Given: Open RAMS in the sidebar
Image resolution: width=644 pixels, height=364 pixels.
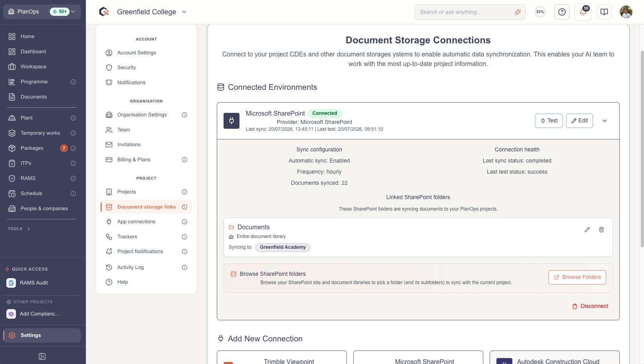Looking at the screenshot, I should 42,178.
